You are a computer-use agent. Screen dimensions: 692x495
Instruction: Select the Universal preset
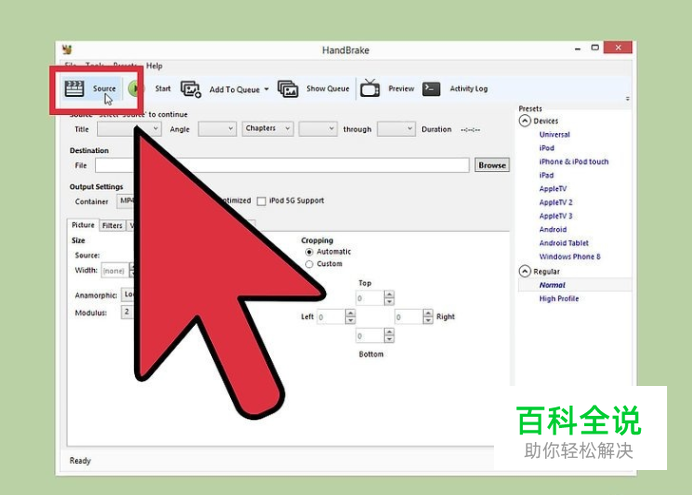tap(554, 135)
